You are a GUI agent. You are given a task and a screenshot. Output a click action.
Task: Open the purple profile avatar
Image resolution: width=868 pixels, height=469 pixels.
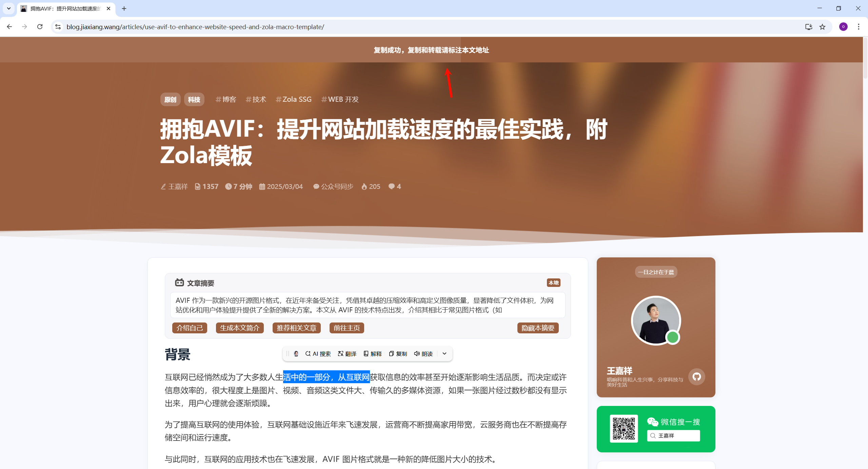pyautogui.click(x=843, y=27)
